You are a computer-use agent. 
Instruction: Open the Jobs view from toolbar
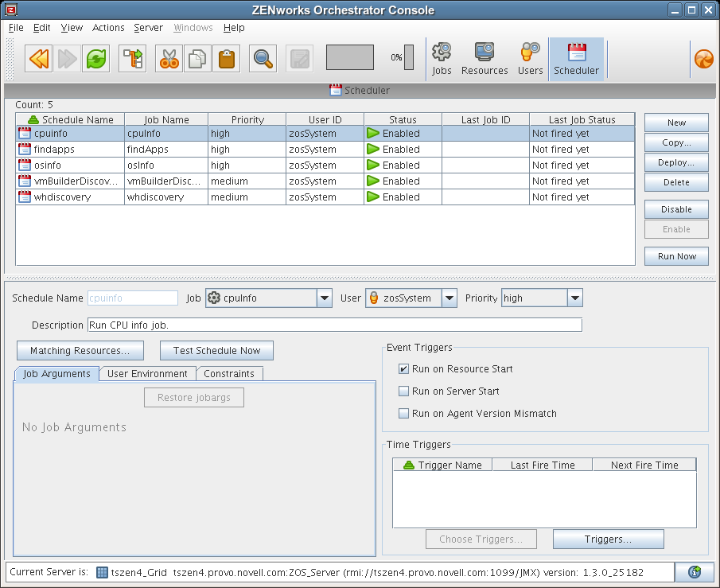tap(442, 60)
